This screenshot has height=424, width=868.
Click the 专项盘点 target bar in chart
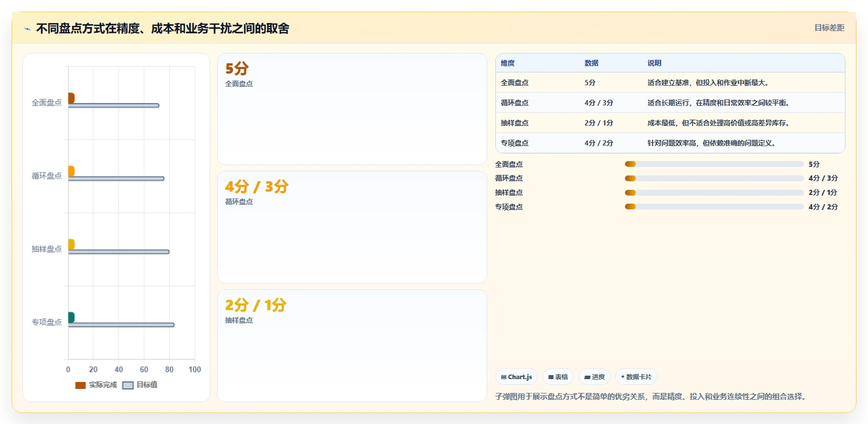pos(121,324)
